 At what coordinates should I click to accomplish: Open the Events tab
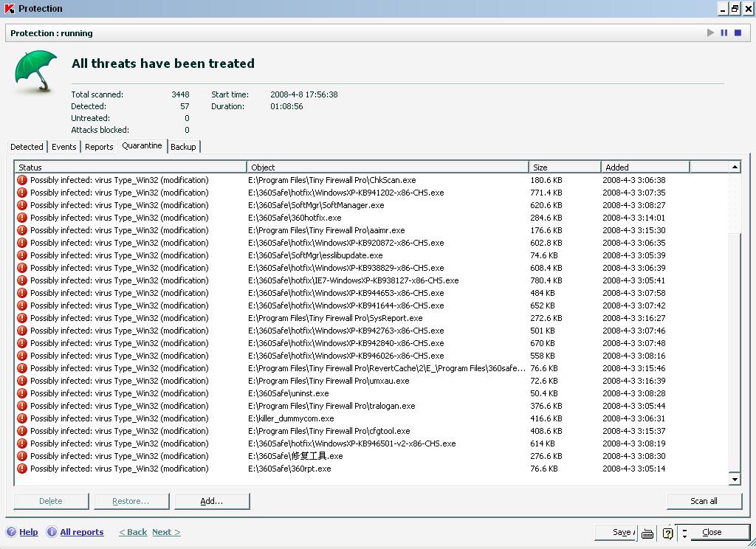[x=64, y=147]
